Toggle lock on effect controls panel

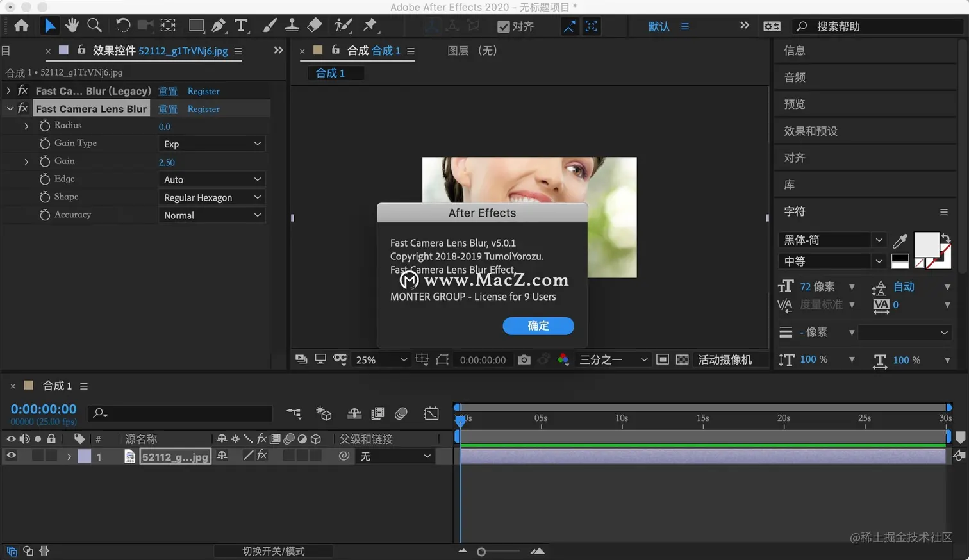point(81,50)
